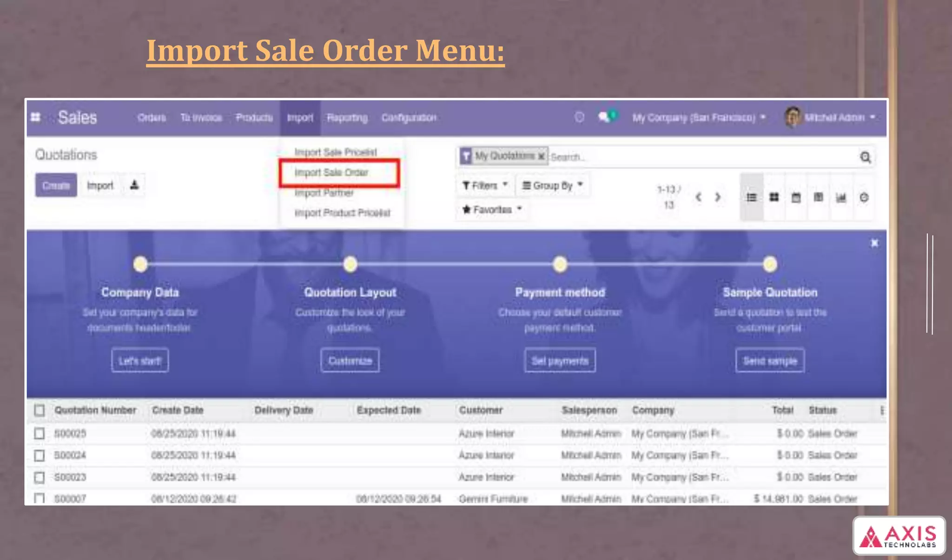This screenshot has height=560, width=952.
Task: Click the Let's start button
Action: 139,361
